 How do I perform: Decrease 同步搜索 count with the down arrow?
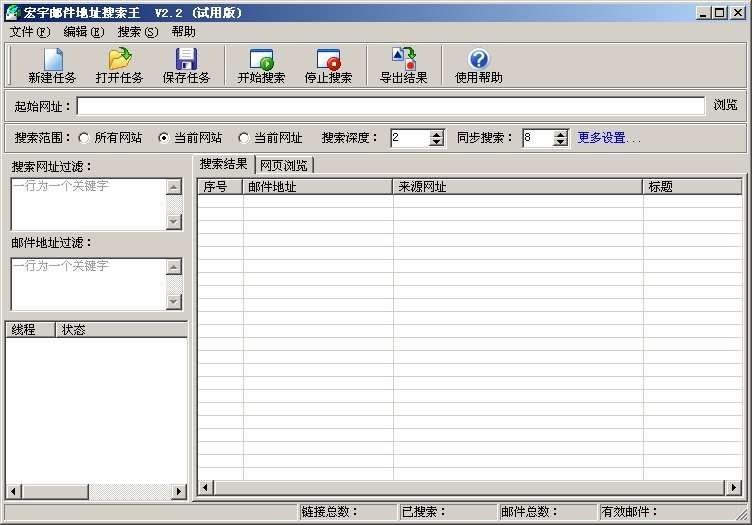point(560,142)
